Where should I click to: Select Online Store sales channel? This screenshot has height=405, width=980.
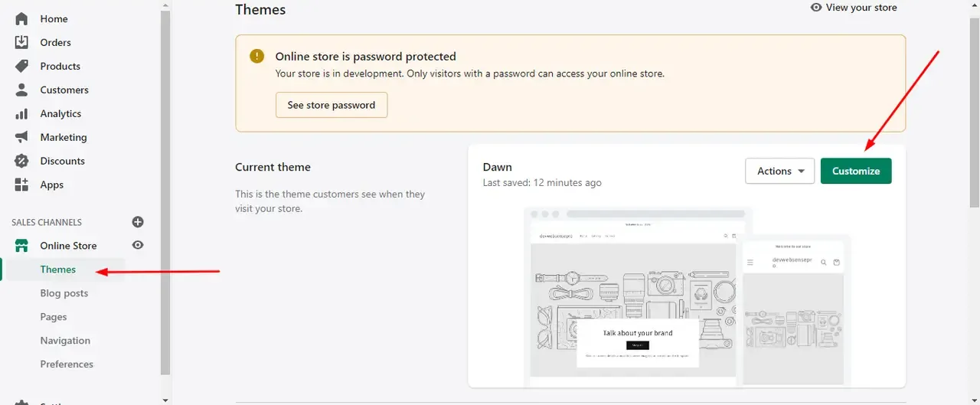(68, 246)
